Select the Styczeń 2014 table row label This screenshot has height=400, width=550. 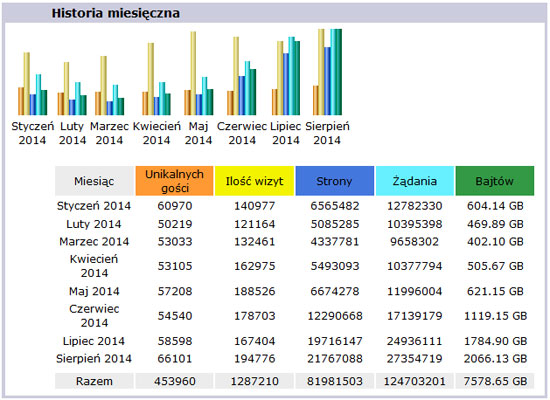click(x=94, y=206)
